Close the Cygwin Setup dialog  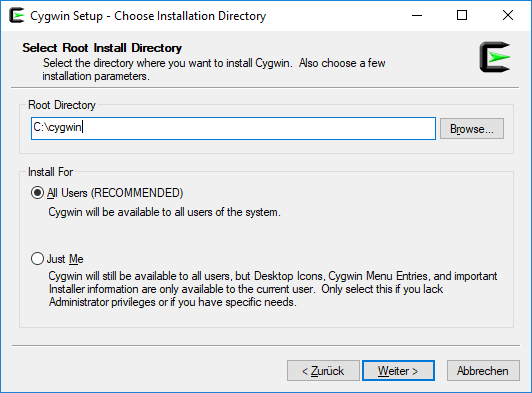508,16
